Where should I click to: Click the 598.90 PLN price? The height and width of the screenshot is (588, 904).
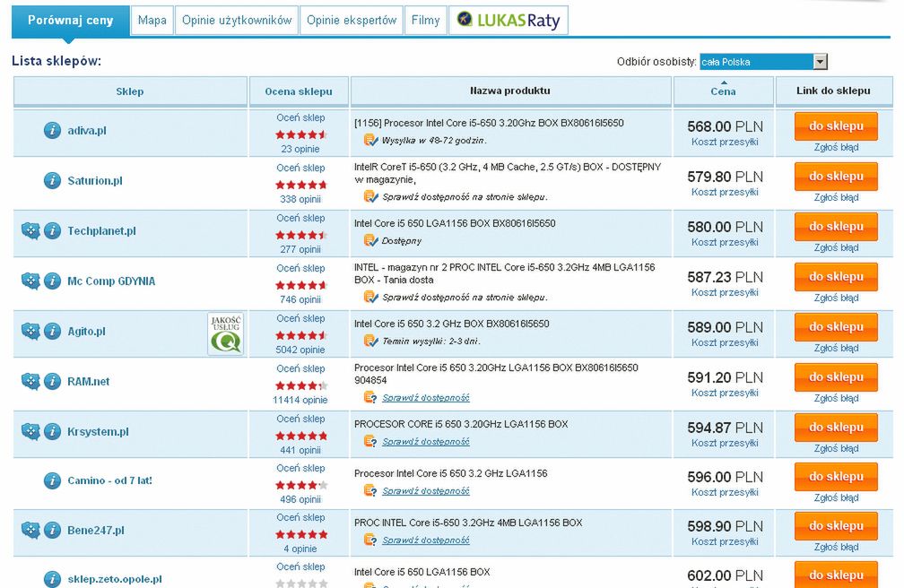[725, 526]
